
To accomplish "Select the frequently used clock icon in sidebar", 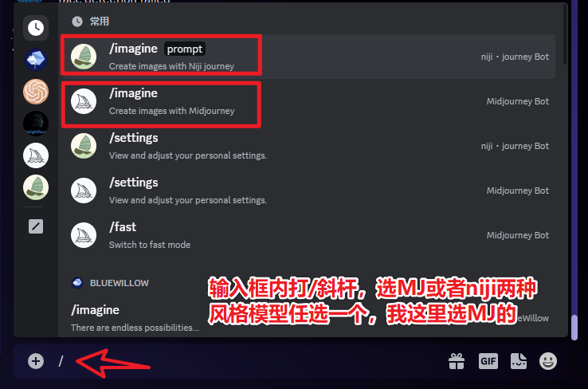I will (x=36, y=28).
